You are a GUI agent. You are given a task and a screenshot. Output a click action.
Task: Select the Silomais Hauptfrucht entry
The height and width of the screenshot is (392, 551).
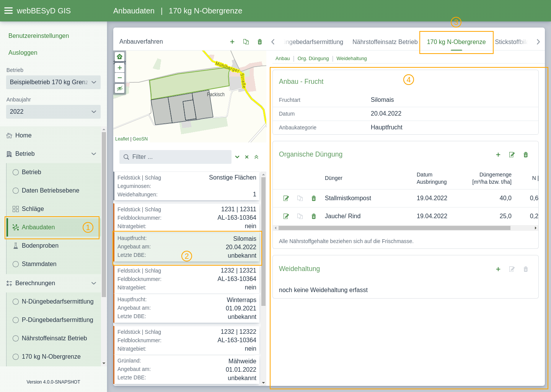click(187, 247)
